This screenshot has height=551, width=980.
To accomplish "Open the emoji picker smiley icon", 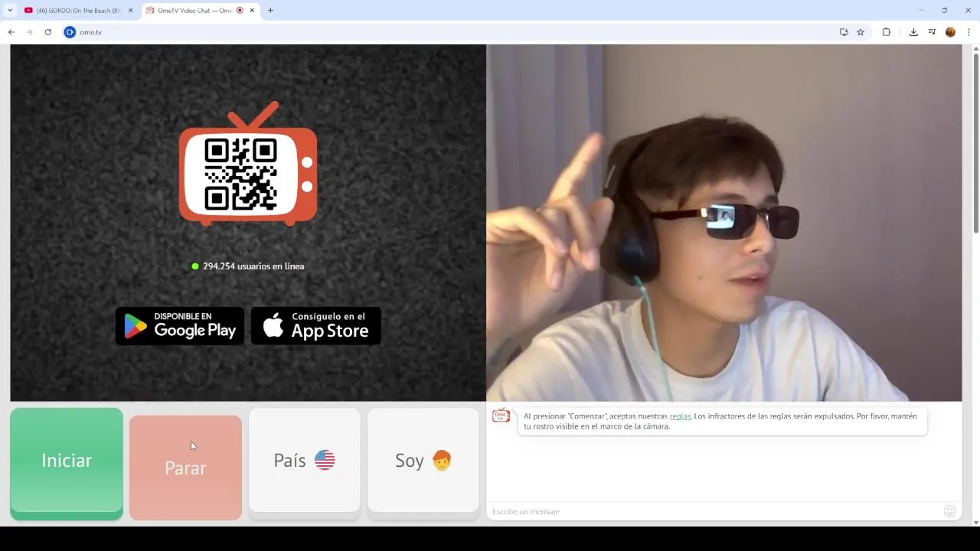I will 950,511.
